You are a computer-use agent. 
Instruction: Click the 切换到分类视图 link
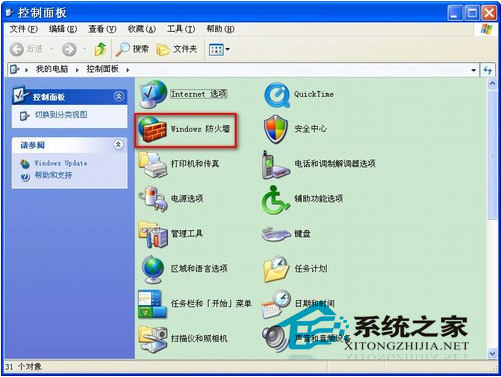coord(61,115)
